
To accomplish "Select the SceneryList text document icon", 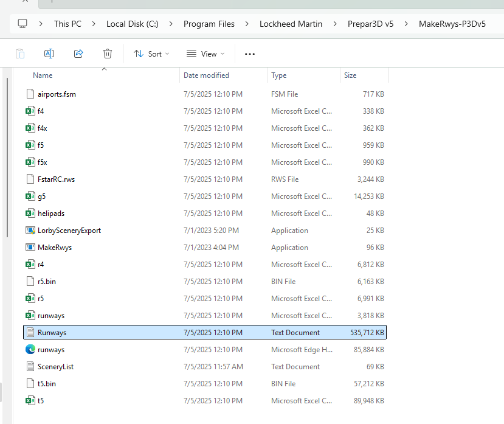I will coord(30,366).
